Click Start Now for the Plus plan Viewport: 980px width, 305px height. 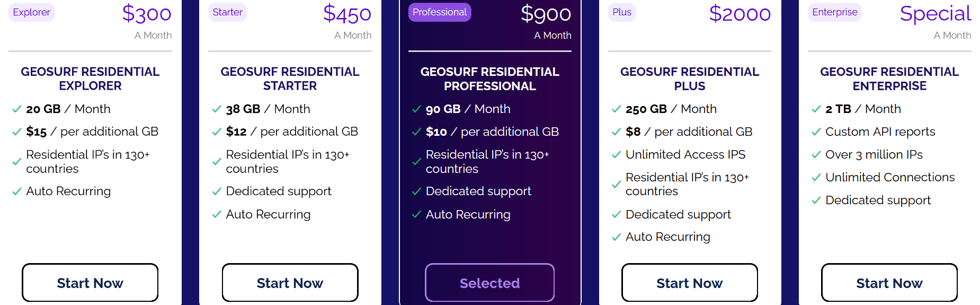(x=689, y=283)
